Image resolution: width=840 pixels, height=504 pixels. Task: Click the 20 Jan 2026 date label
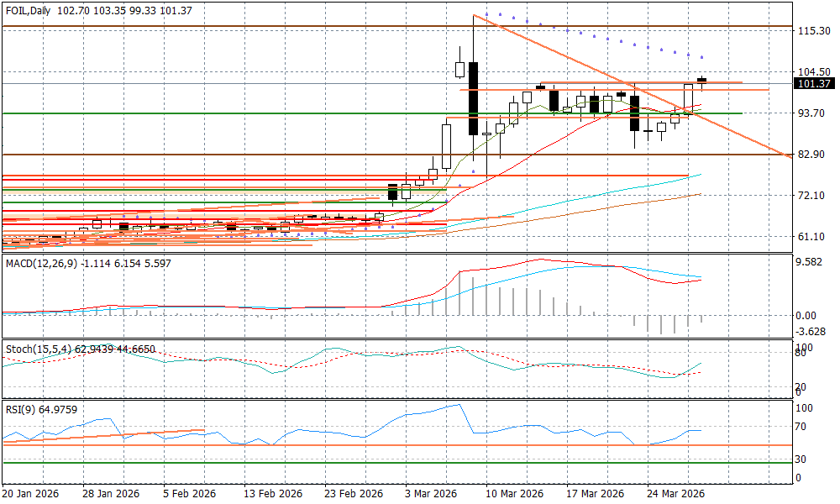32,493
